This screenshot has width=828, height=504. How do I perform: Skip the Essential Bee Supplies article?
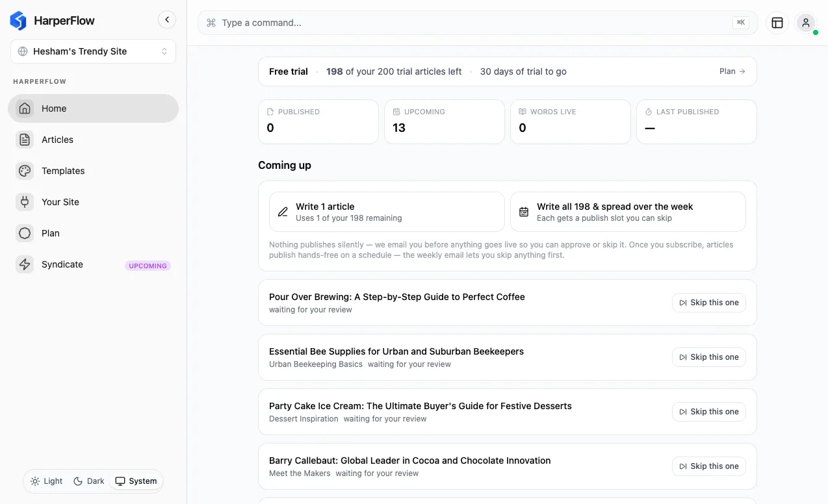[x=709, y=357]
